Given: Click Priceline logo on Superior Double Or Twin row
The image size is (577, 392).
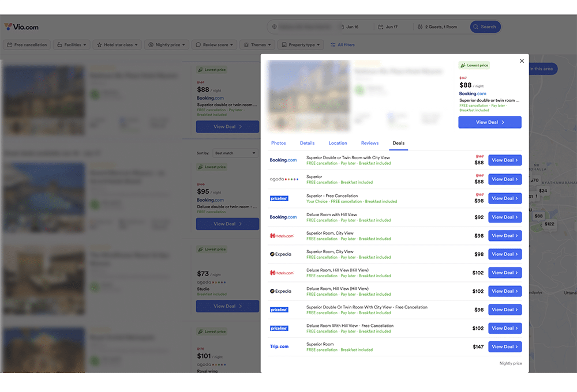Looking at the screenshot, I should [x=279, y=310].
